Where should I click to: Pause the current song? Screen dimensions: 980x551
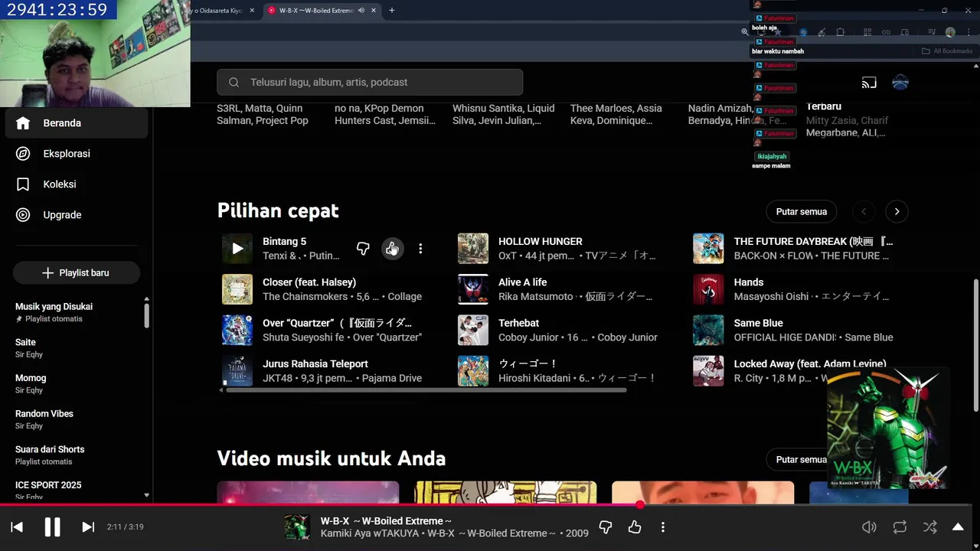[52, 527]
